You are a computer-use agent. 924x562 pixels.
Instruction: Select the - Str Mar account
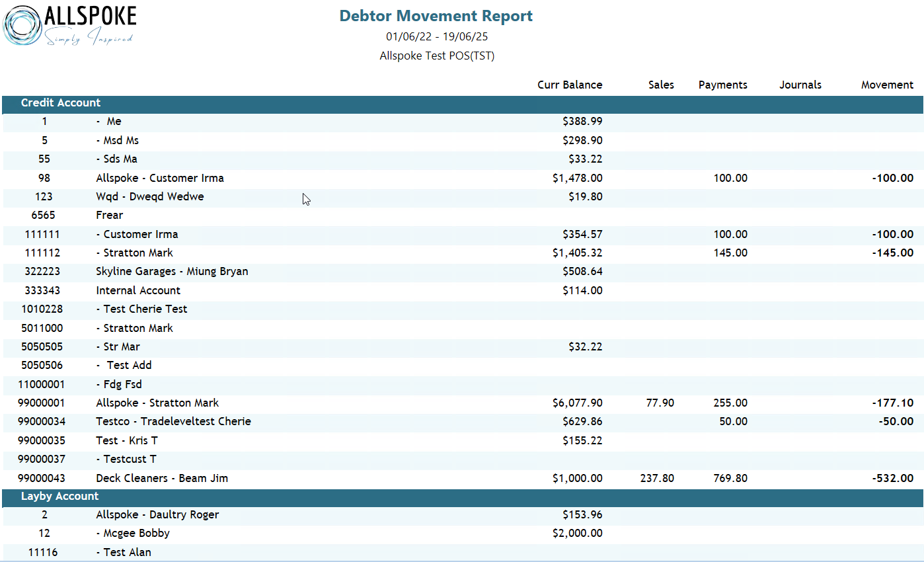click(x=118, y=346)
